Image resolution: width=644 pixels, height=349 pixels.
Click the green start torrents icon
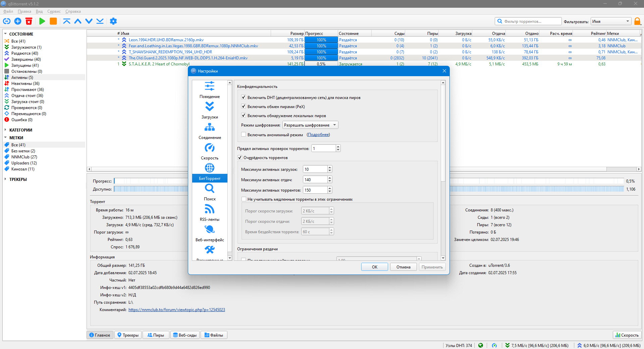click(42, 21)
